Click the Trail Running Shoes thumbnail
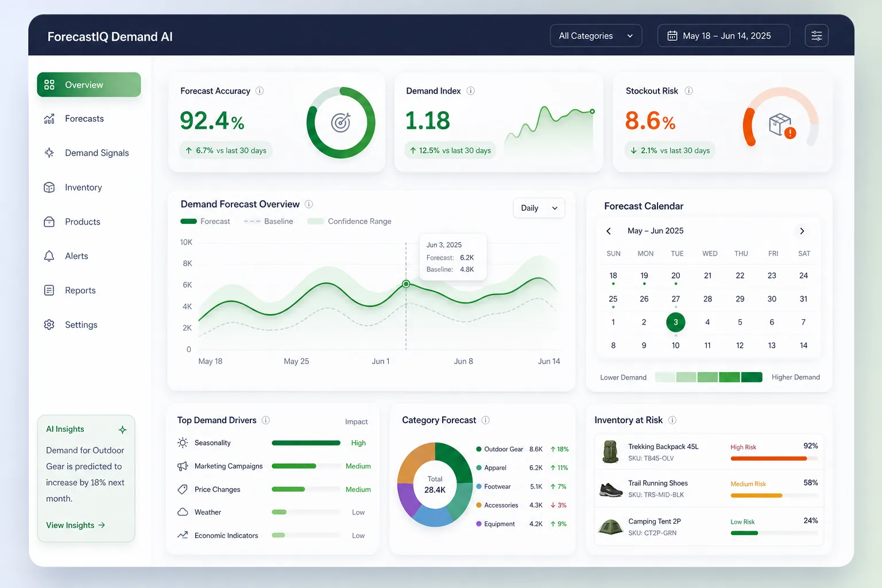The height and width of the screenshot is (588, 882). click(611, 489)
